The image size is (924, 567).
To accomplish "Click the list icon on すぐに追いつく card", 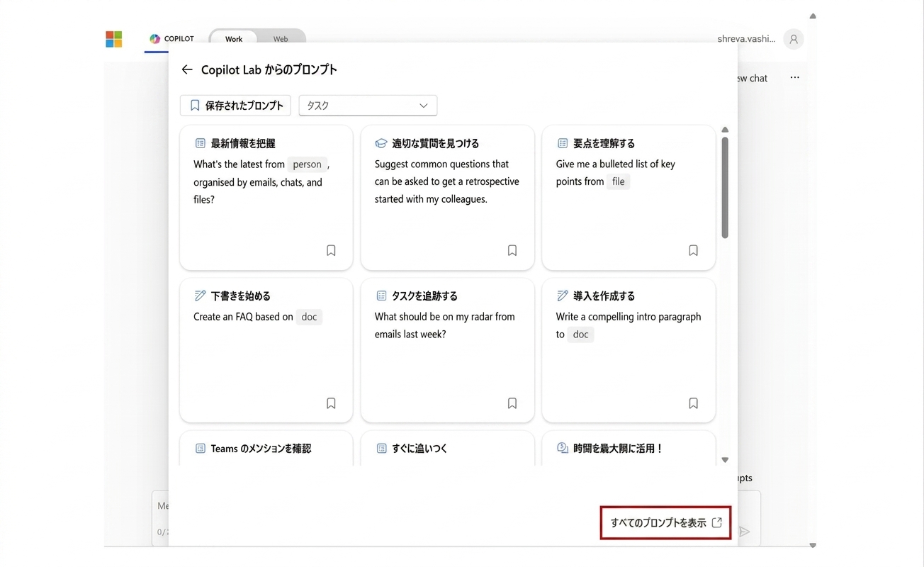I will point(381,449).
